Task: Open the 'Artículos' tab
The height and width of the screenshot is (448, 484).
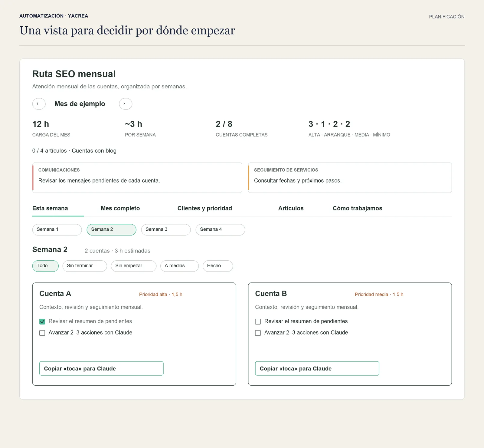Action: pos(291,208)
